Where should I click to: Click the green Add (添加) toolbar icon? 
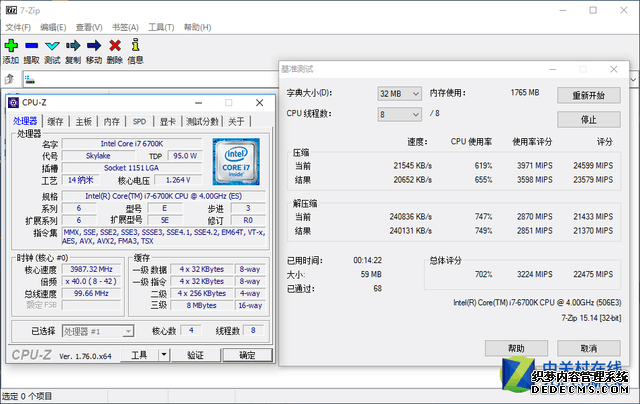[11, 45]
